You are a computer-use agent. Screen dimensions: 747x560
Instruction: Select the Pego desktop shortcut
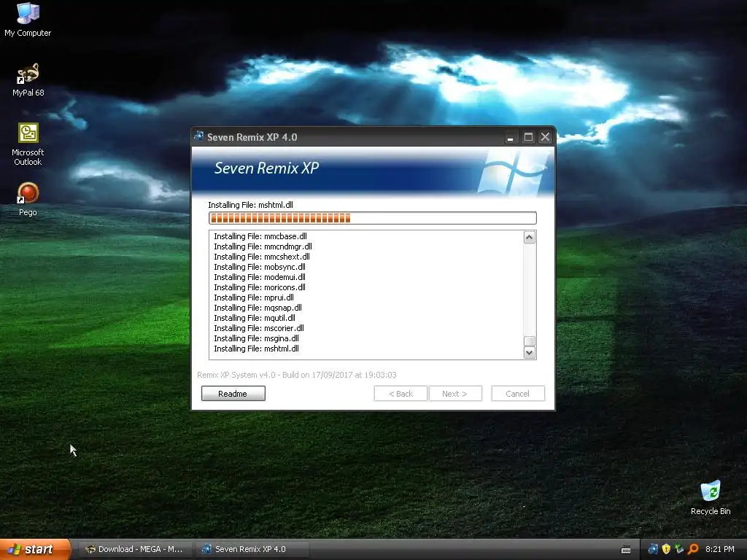tap(28, 199)
